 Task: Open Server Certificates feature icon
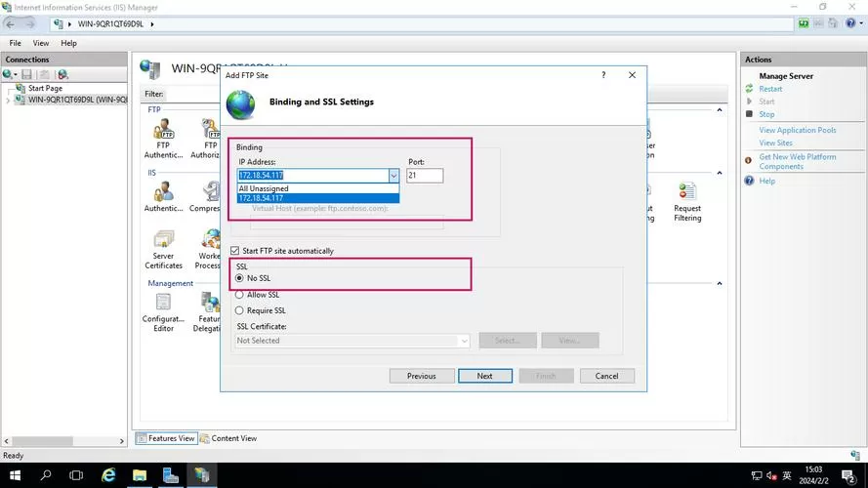(x=163, y=250)
